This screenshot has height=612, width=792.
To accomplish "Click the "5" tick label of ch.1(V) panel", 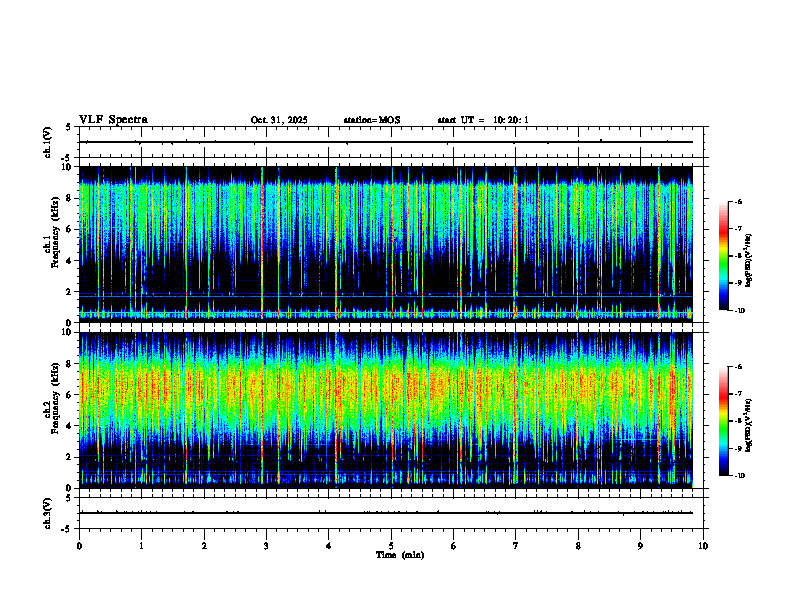I will pos(69,127).
